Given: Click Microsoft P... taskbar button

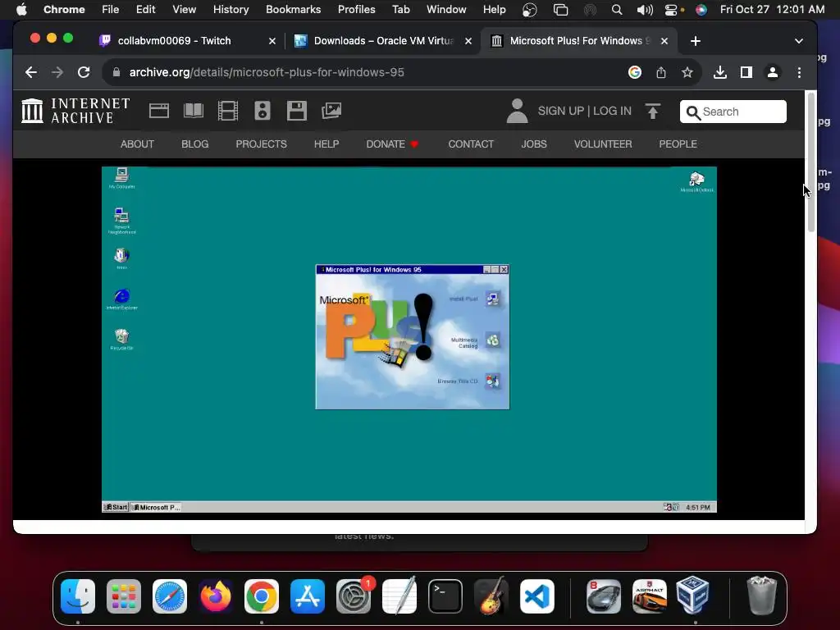Looking at the screenshot, I should click(156, 507).
